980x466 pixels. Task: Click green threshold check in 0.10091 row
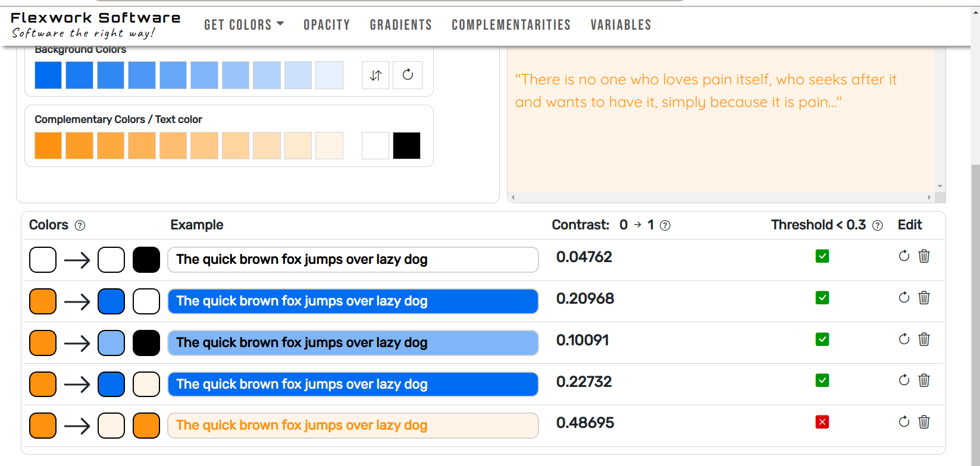(822, 339)
